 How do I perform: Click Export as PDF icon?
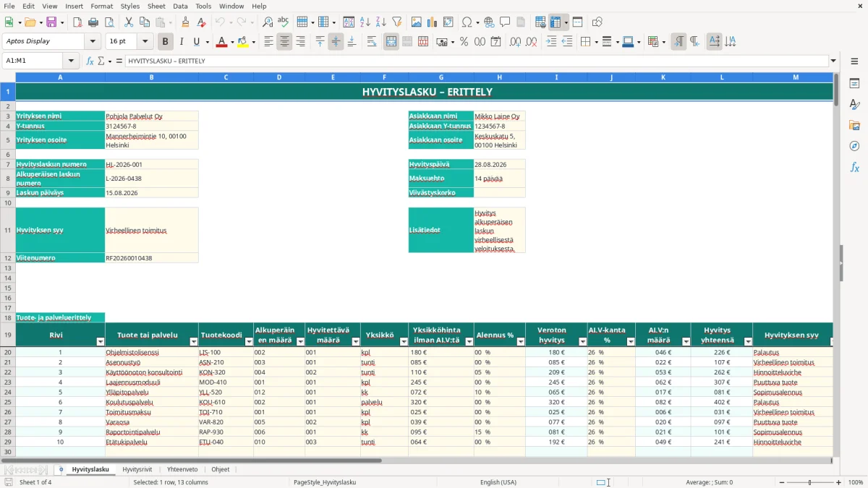(77, 22)
